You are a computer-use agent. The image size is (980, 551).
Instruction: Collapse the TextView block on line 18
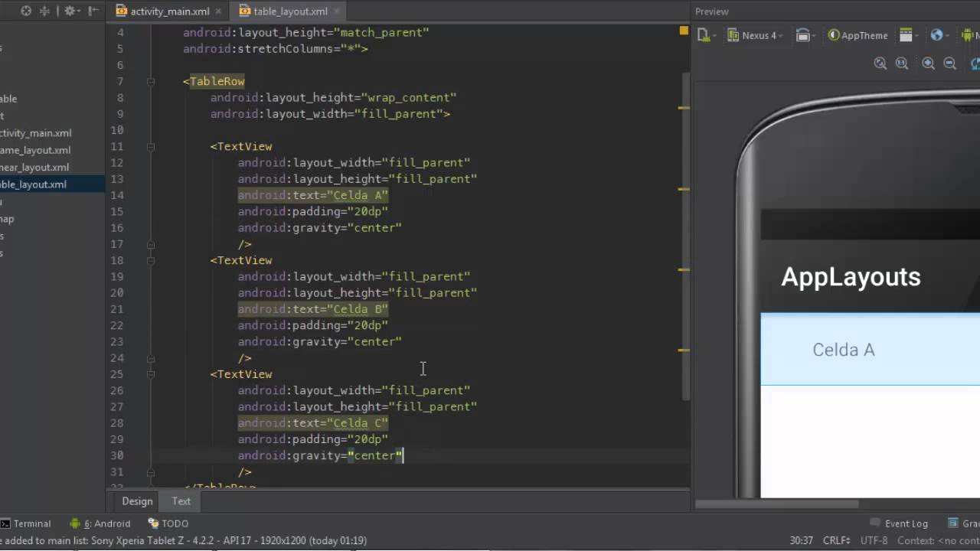[x=151, y=260]
